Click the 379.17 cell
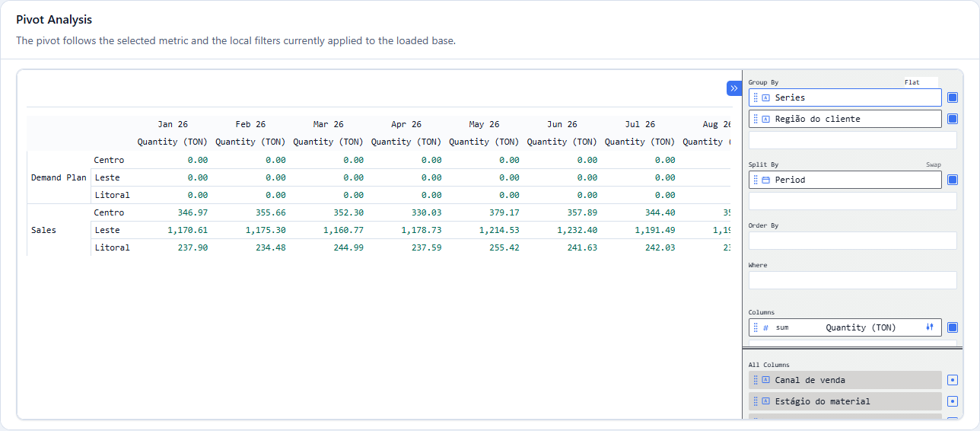This screenshot has width=980, height=431. 504,212
